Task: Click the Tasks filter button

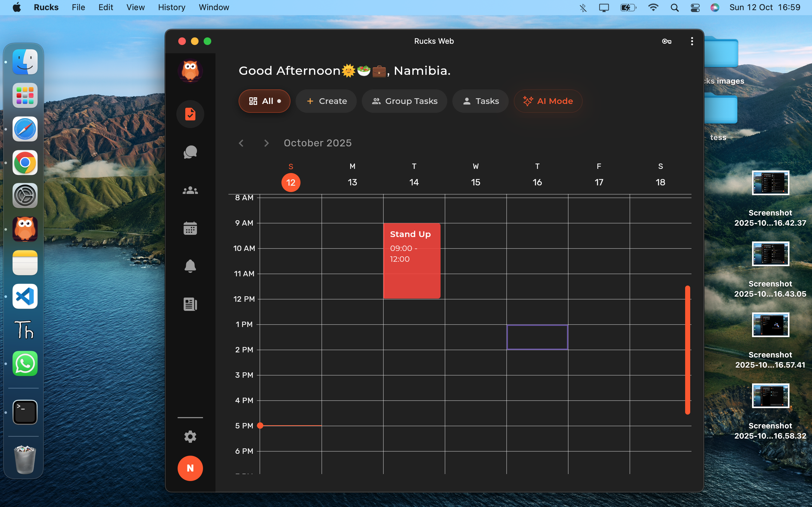Action: tap(480, 101)
